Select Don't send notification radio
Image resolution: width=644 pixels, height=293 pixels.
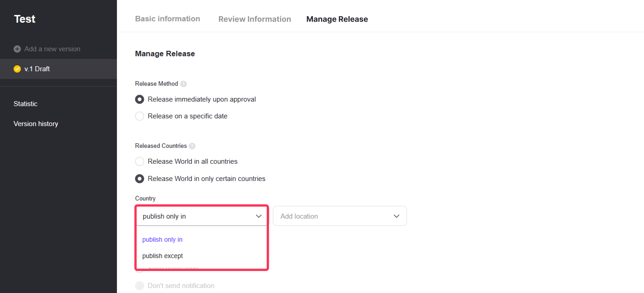click(140, 286)
